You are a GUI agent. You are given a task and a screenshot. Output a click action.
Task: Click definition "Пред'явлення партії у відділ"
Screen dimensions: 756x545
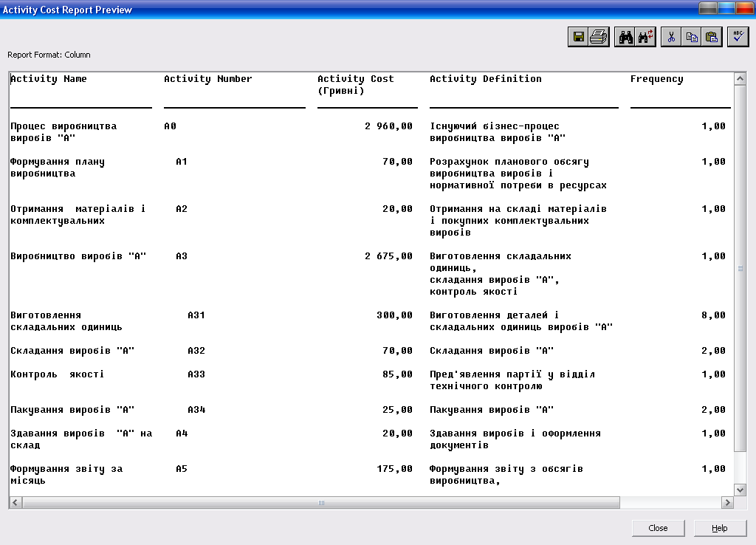[x=512, y=374]
